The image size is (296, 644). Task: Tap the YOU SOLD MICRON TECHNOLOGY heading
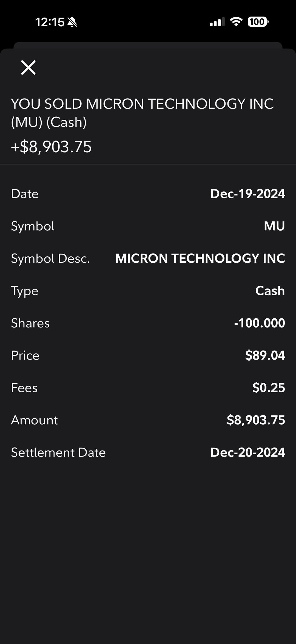[x=142, y=113]
